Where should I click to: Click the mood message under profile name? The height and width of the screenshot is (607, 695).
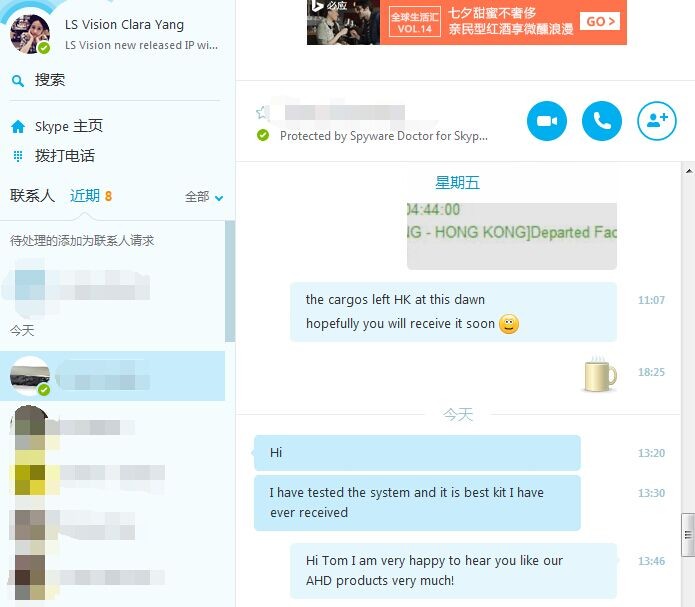141,45
